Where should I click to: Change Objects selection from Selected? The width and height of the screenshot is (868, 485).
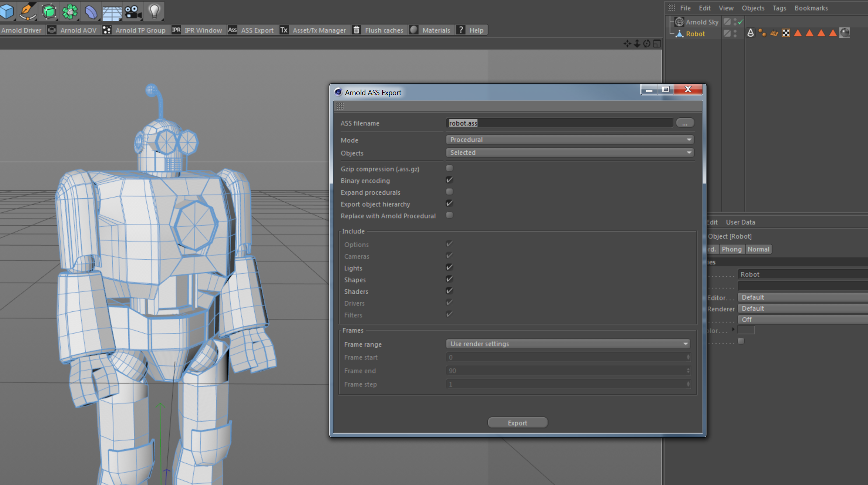pyautogui.click(x=569, y=153)
